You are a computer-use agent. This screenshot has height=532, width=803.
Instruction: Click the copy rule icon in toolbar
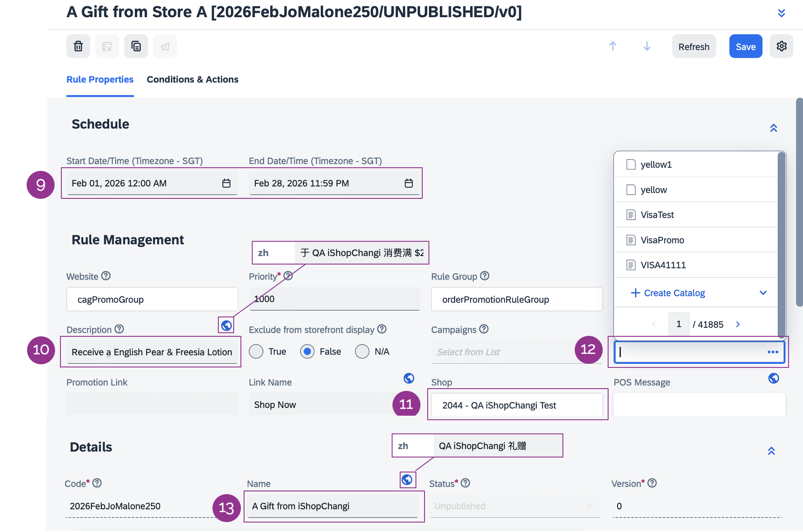pos(136,46)
